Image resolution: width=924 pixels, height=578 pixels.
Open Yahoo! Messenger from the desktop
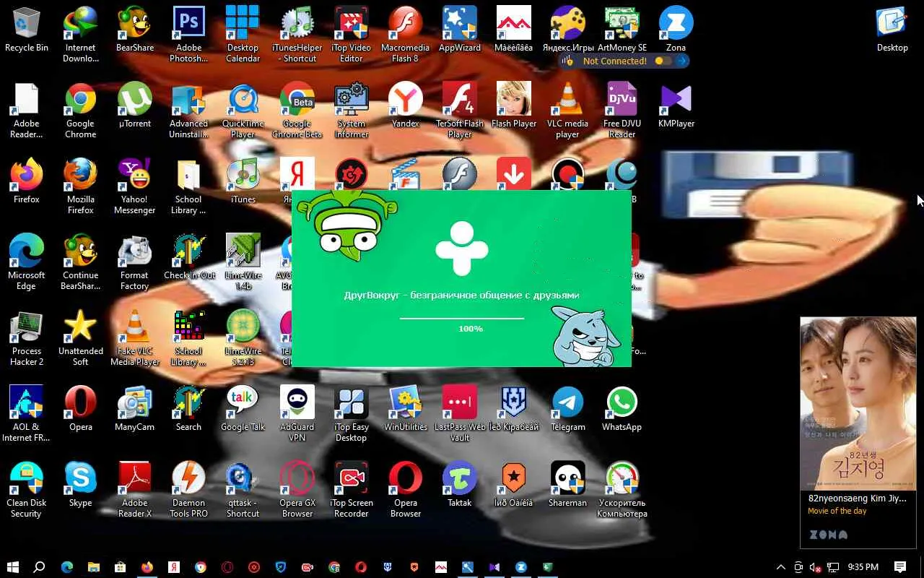point(134,186)
